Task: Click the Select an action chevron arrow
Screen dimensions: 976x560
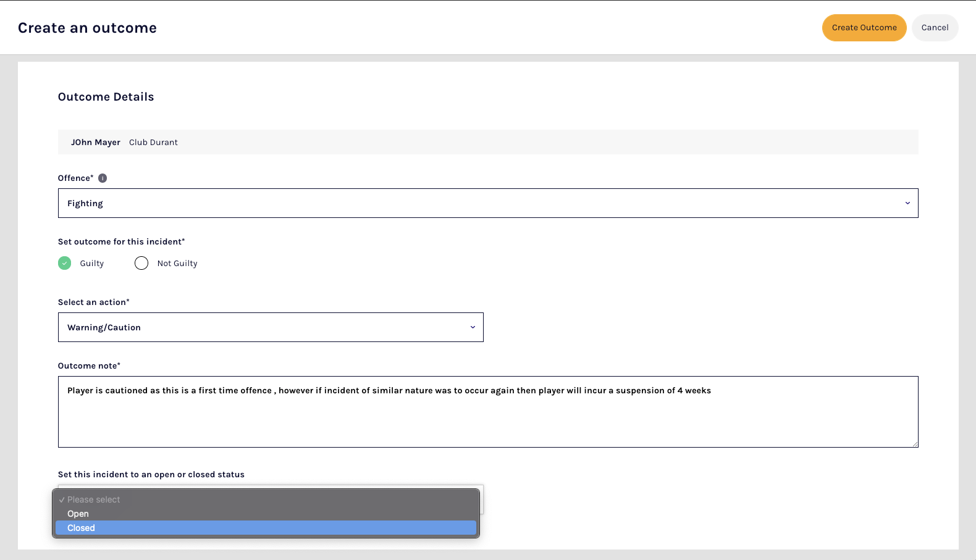Action: (473, 327)
